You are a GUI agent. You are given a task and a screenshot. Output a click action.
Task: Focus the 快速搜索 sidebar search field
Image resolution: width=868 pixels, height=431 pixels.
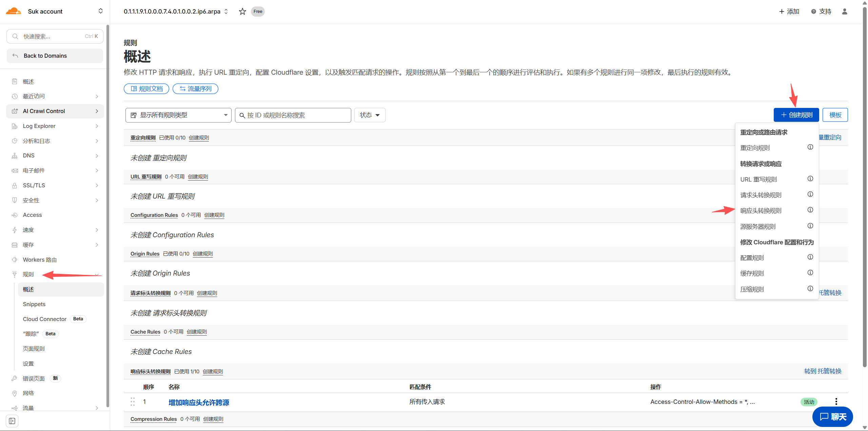pyautogui.click(x=55, y=36)
